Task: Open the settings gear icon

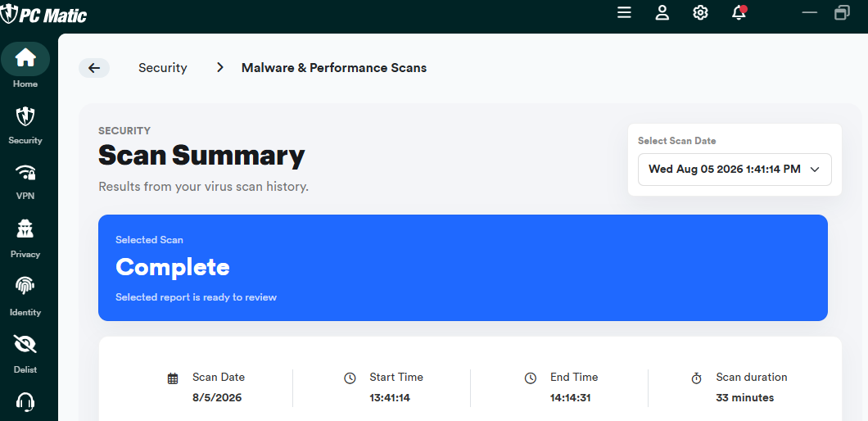Action: tap(701, 13)
